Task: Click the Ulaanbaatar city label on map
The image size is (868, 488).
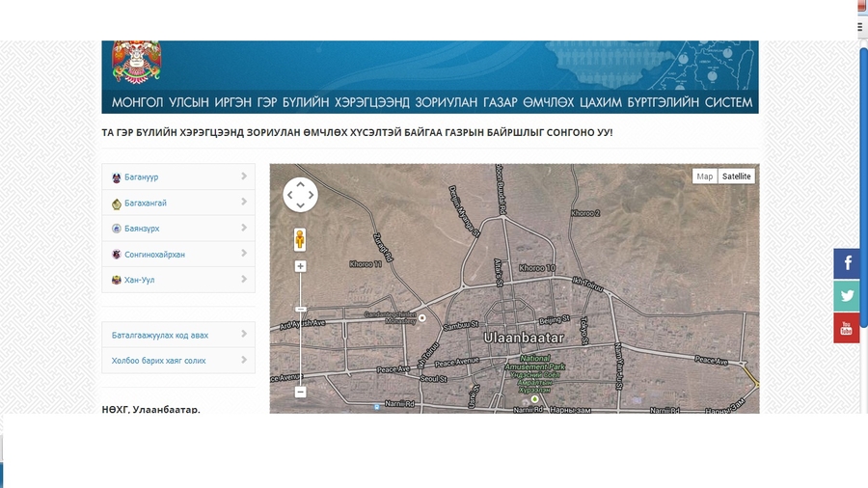Action: click(524, 338)
